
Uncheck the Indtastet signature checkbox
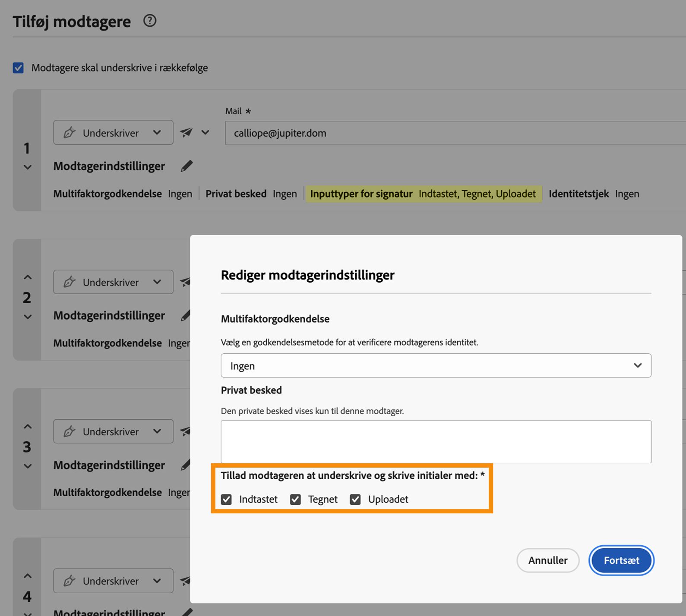click(x=226, y=500)
